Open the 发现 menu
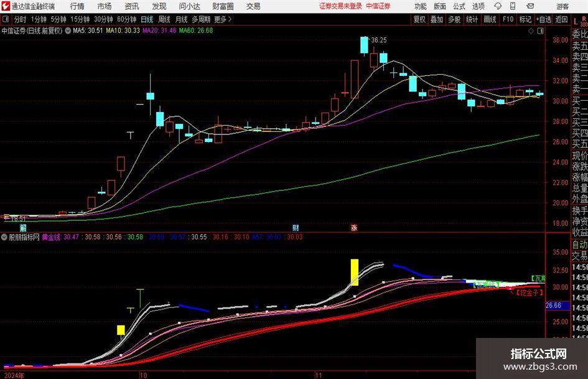This screenshot has height=379, width=588. [159, 6]
